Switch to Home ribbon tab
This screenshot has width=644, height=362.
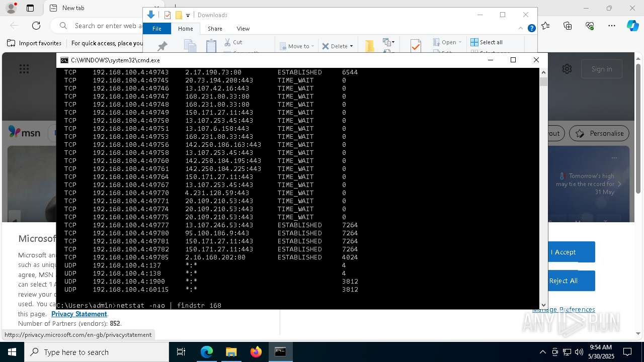(185, 29)
